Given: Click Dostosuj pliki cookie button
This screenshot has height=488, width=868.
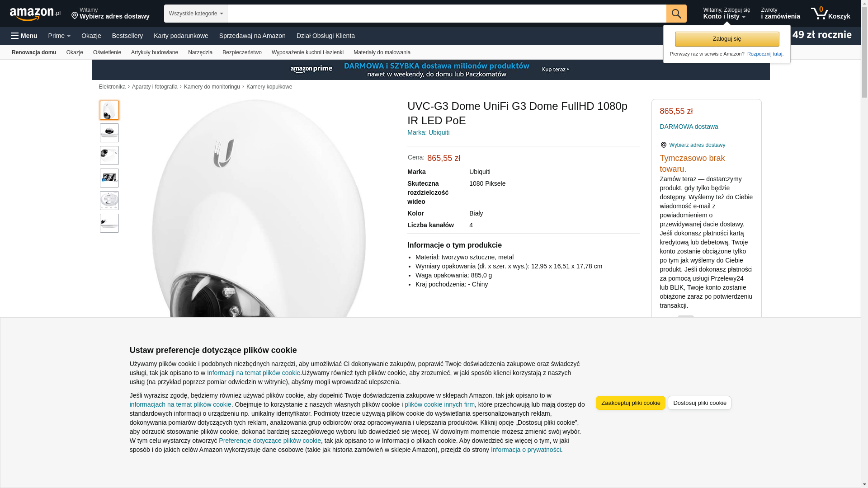Looking at the screenshot, I should (699, 403).
